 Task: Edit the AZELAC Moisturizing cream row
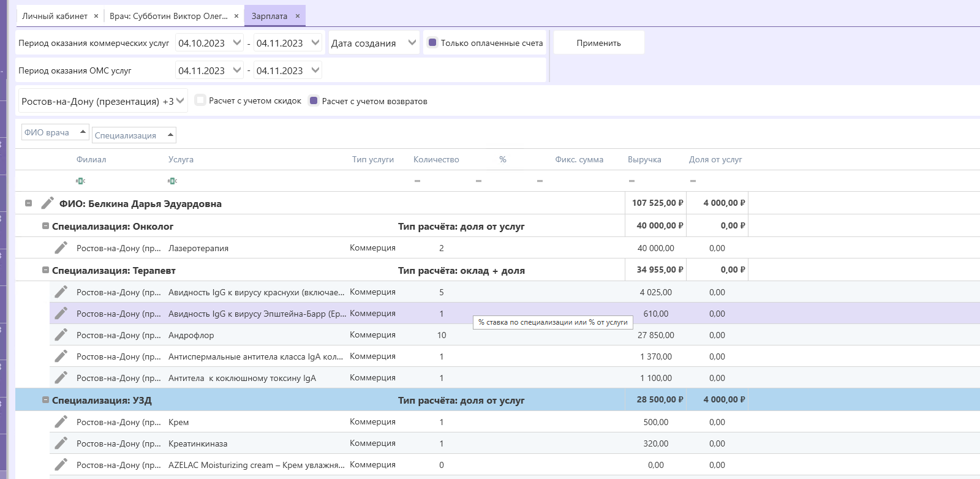pyautogui.click(x=61, y=464)
